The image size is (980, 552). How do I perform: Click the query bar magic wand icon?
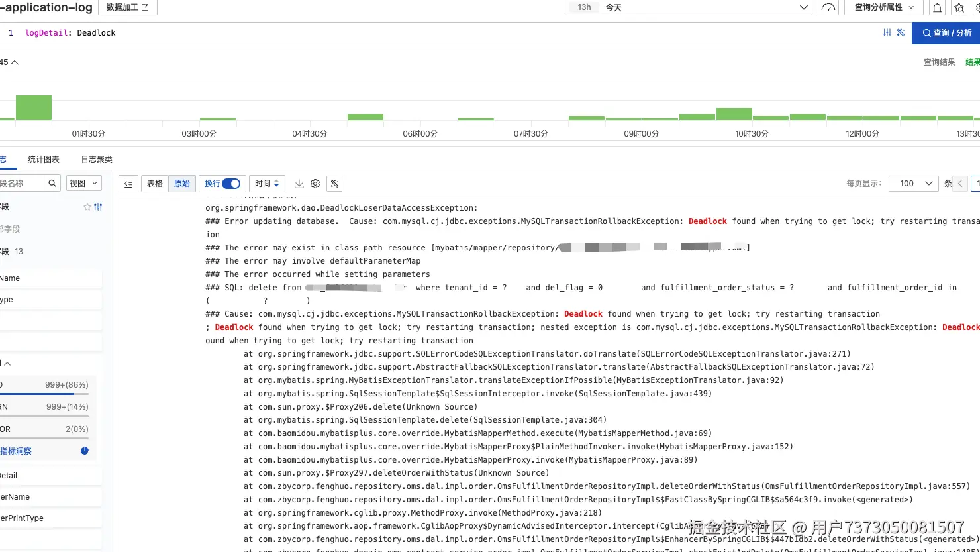pos(901,32)
